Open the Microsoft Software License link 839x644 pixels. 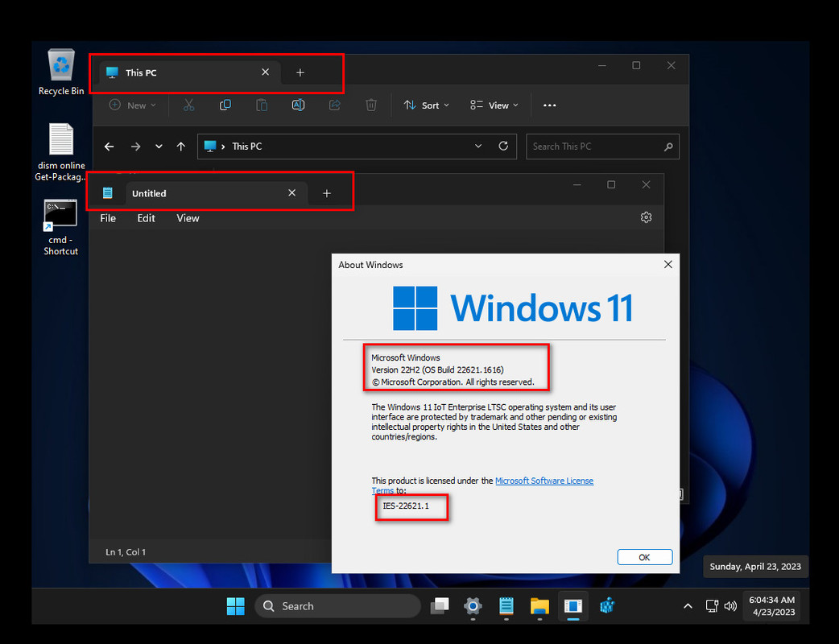(544, 481)
